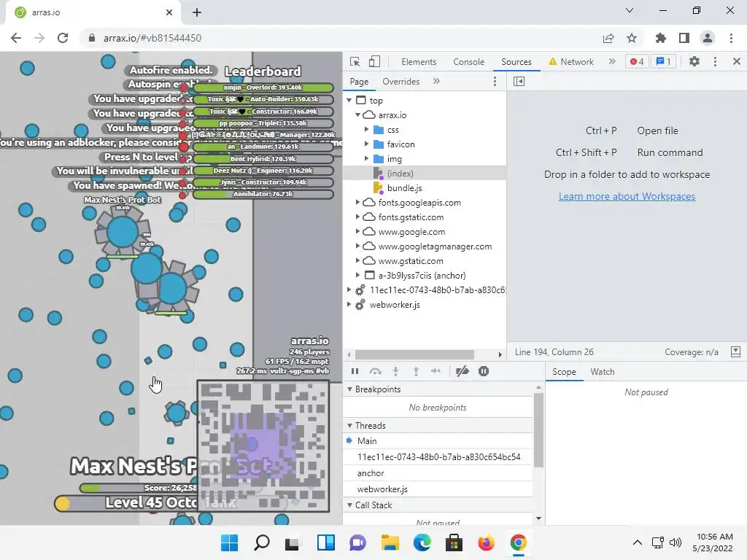Viewport: 747px width, 560px height.
Task: Click step over next function call
Action: (376, 371)
